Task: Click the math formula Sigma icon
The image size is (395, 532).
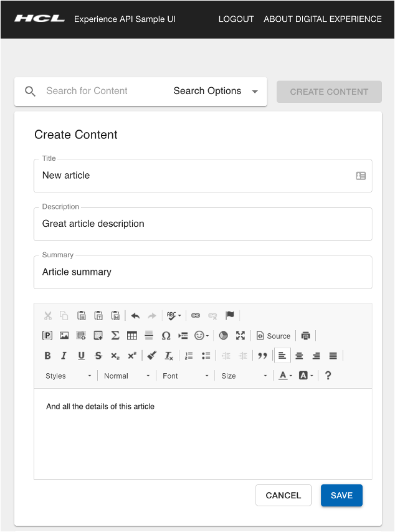Action: click(x=115, y=336)
